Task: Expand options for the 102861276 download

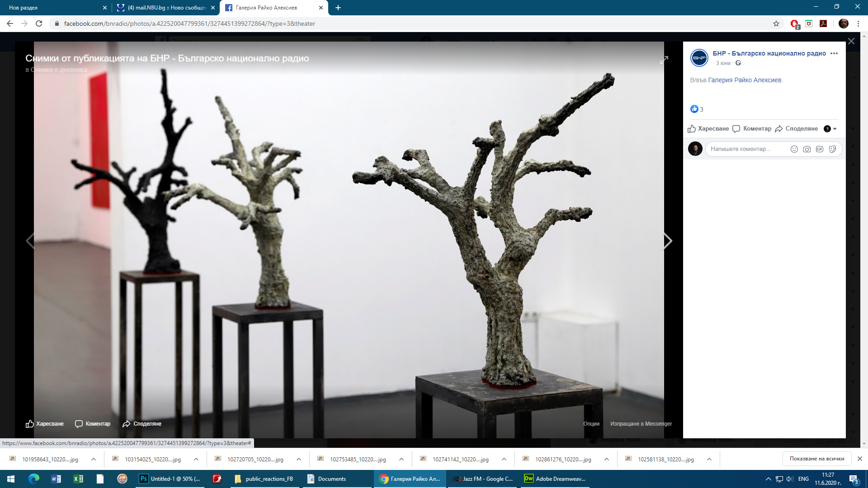Action: click(x=607, y=459)
